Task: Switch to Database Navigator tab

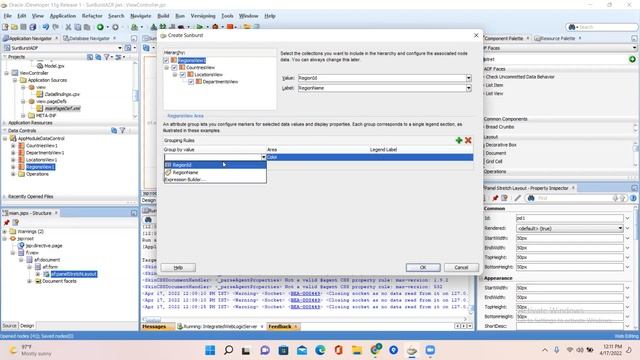Action: pyautogui.click(x=89, y=38)
